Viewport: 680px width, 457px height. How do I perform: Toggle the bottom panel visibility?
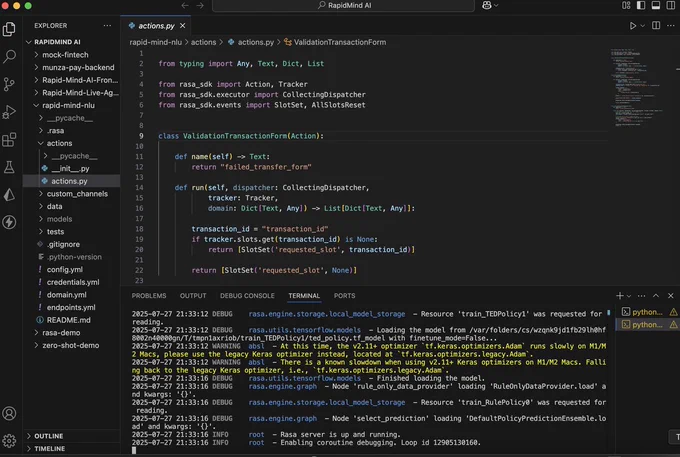tap(656, 5)
